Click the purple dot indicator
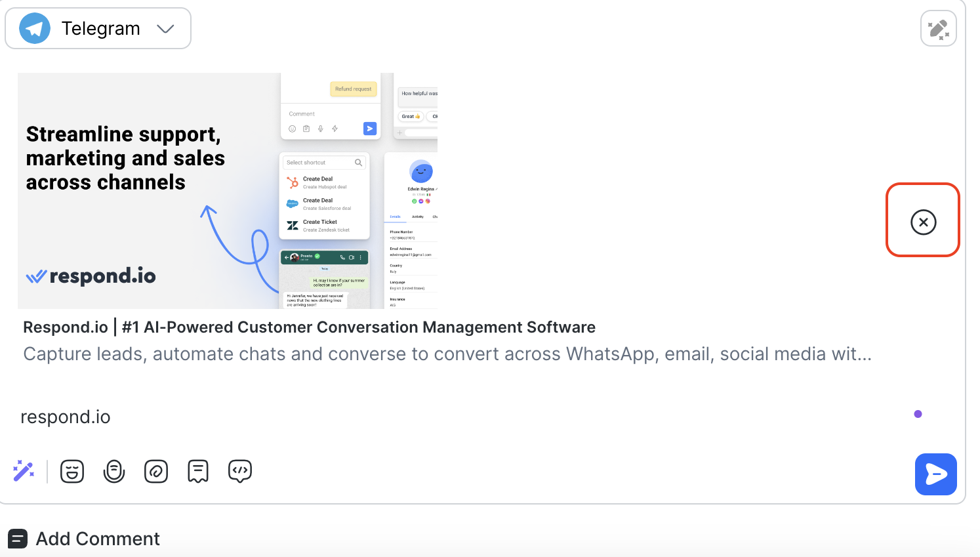The width and height of the screenshot is (980, 557). [x=918, y=414]
